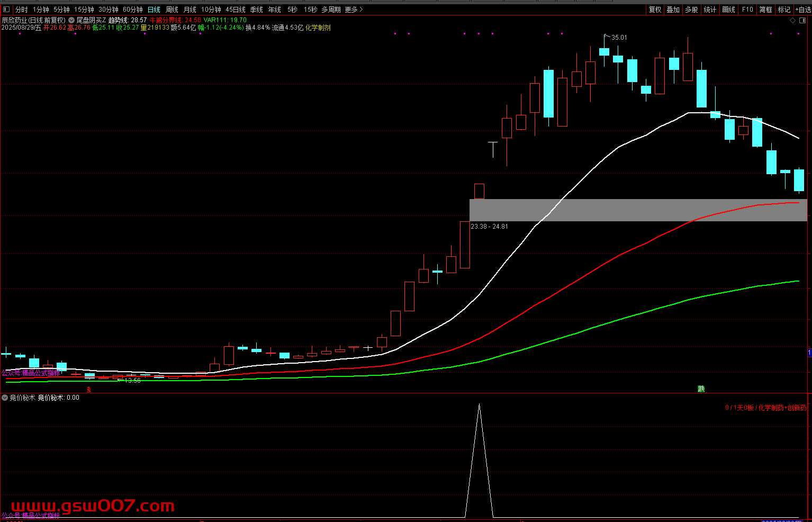812x522 pixels.
Task: Expand 尾盘阴买Z indicator dropdown arrow
Action: [x=71, y=20]
